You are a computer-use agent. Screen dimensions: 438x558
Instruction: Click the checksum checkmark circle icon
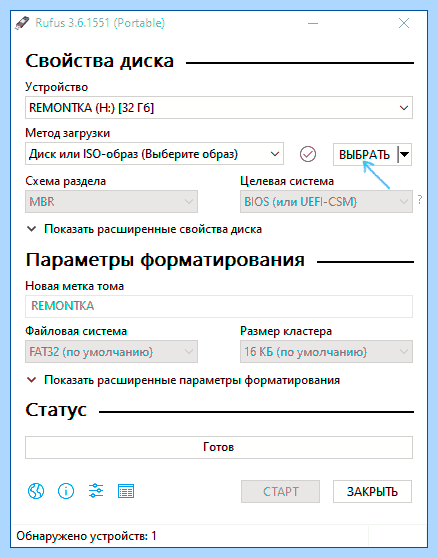point(308,154)
